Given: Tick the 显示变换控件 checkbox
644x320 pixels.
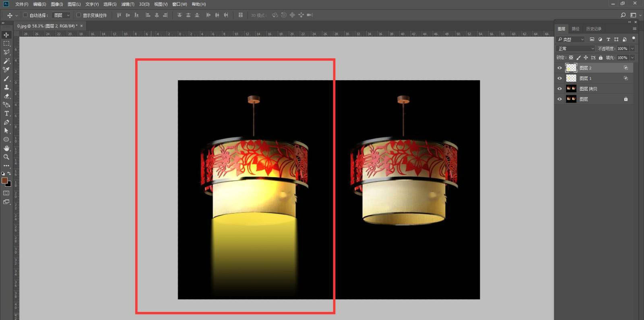Looking at the screenshot, I should click(x=78, y=15).
